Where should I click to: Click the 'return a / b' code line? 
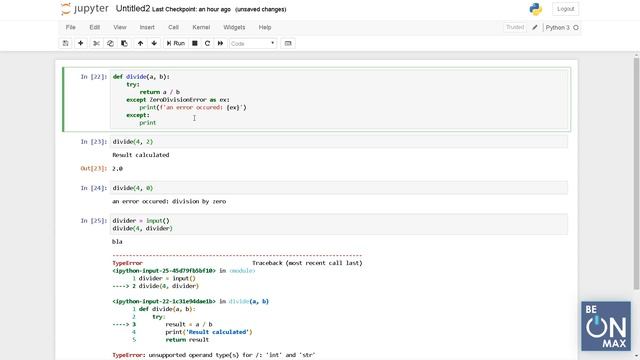[160, 92]
